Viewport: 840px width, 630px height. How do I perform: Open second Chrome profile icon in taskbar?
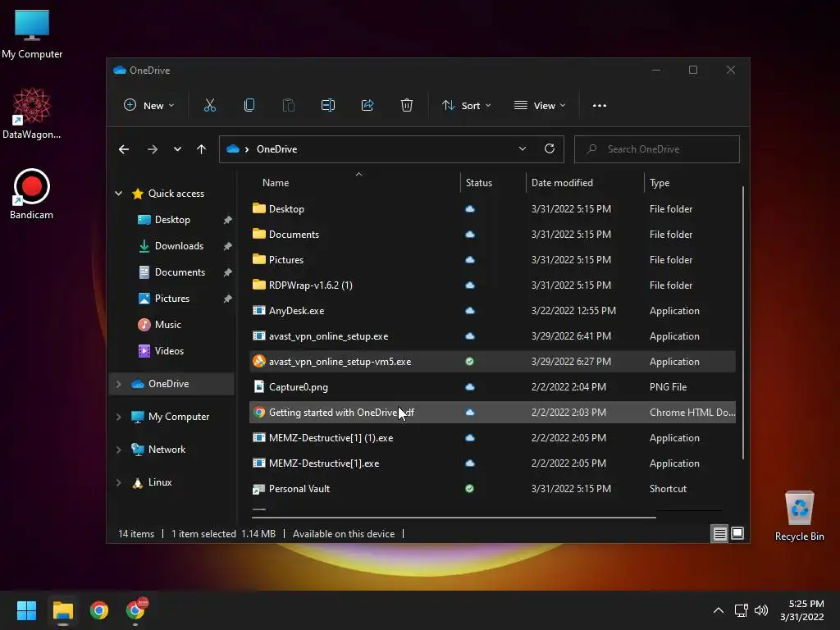click(x=135, y=609)
